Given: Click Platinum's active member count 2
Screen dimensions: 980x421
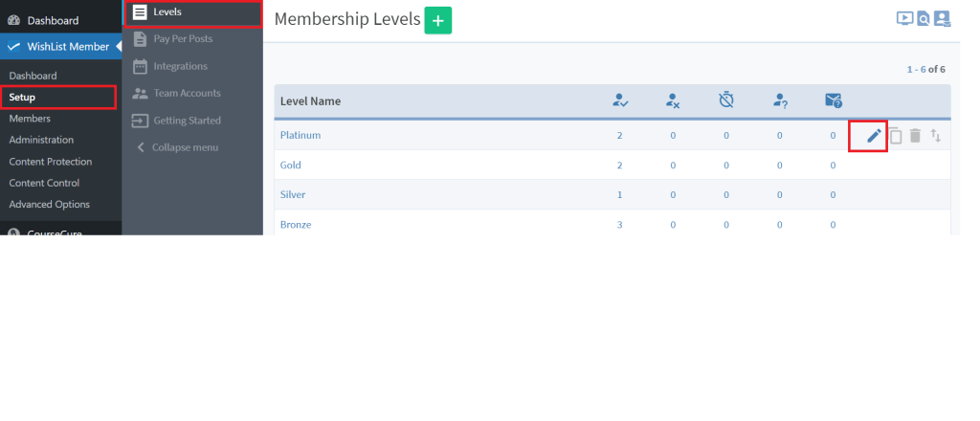Looking at the screenshot, I should tap(620, 135).
